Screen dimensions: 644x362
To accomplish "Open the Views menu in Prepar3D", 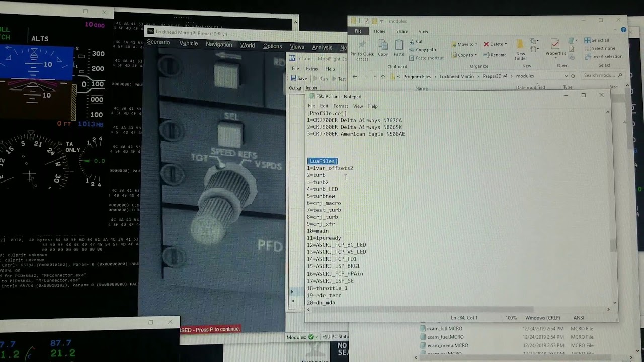I will (297, 47).
